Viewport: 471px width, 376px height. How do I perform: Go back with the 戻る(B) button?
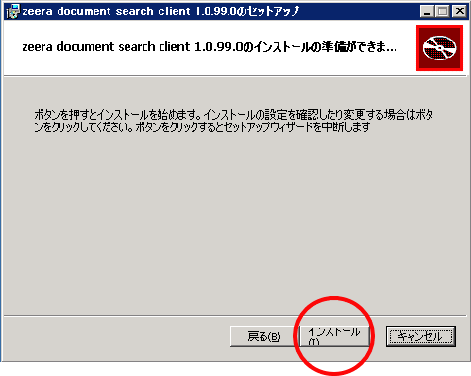(x=264, y=336)
